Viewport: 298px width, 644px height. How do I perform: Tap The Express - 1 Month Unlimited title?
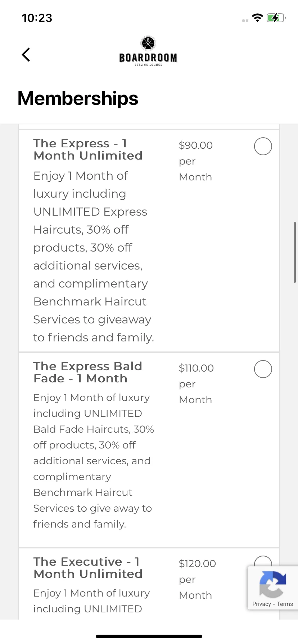click(88, 149)
